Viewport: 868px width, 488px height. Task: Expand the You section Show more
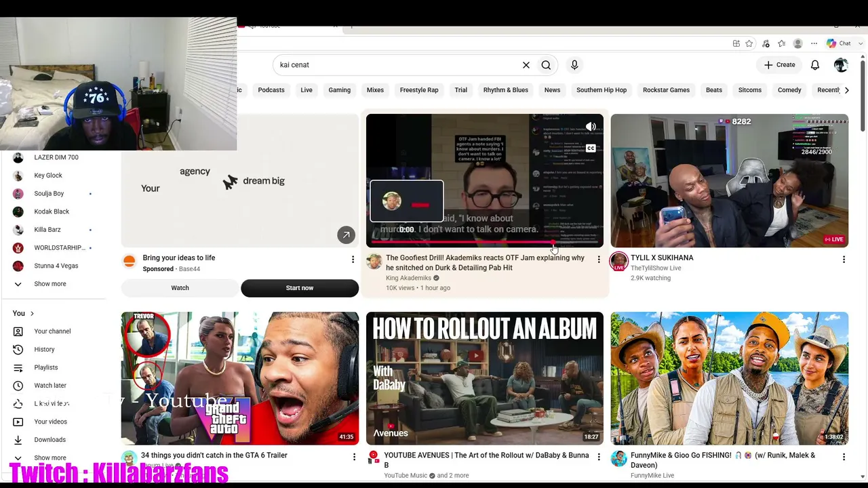point(50,457)
